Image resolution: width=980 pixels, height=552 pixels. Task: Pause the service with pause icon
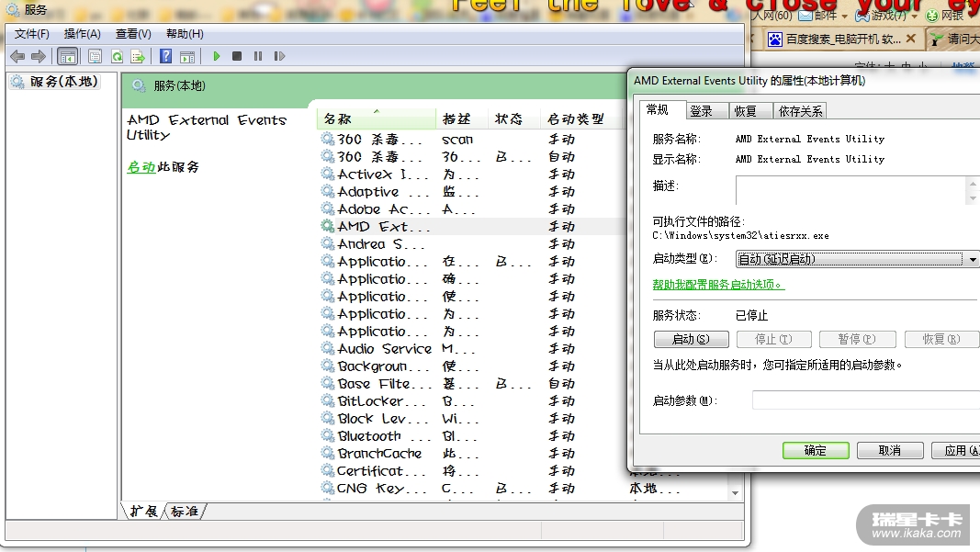coord(258,56)
